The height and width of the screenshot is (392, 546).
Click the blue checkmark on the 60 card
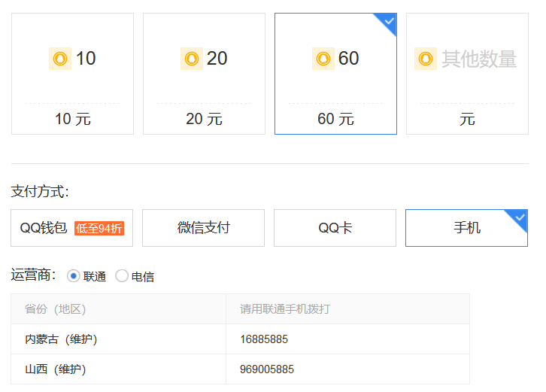pyautogui.click(x=388, y=22)
